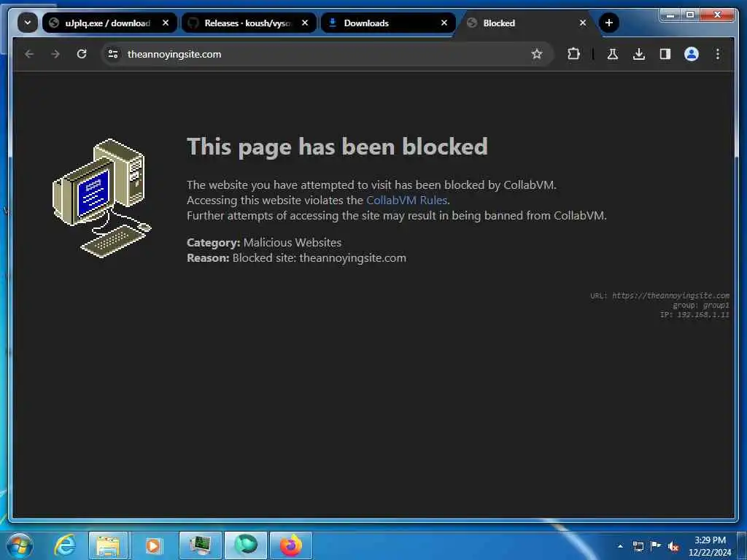
Task: Click the retro computer illustration
Action: [x=101, y=198]
